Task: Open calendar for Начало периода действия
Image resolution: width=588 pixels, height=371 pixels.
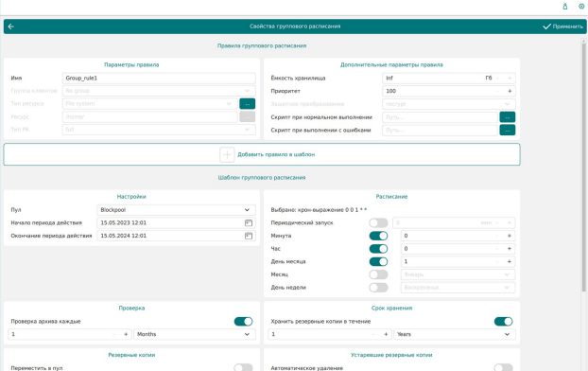Action: 249,222
